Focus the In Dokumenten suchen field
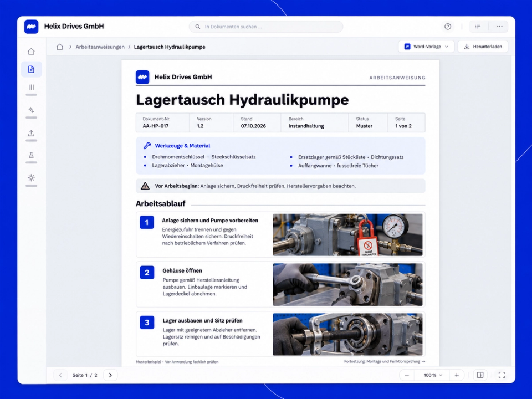 [266, 27]
